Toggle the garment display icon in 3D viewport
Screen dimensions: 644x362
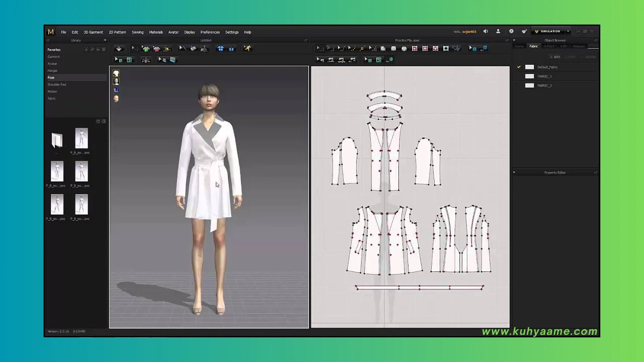click(116, 73)
